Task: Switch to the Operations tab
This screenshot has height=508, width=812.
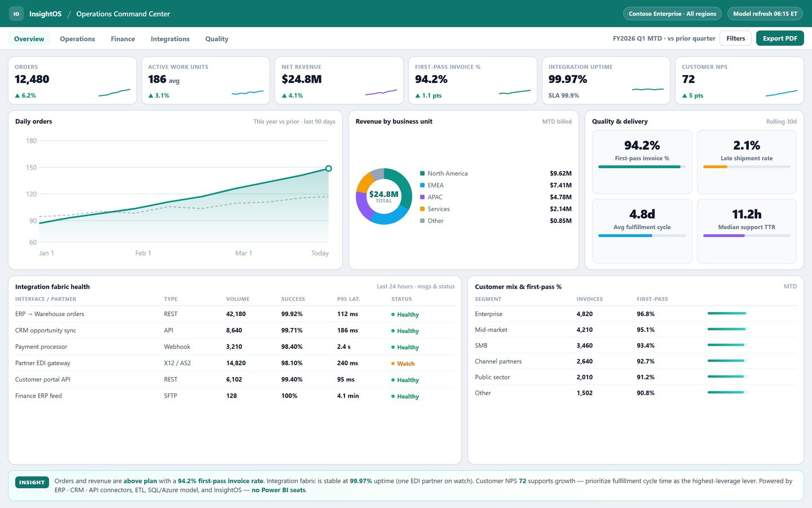Action: pos(77,39)
